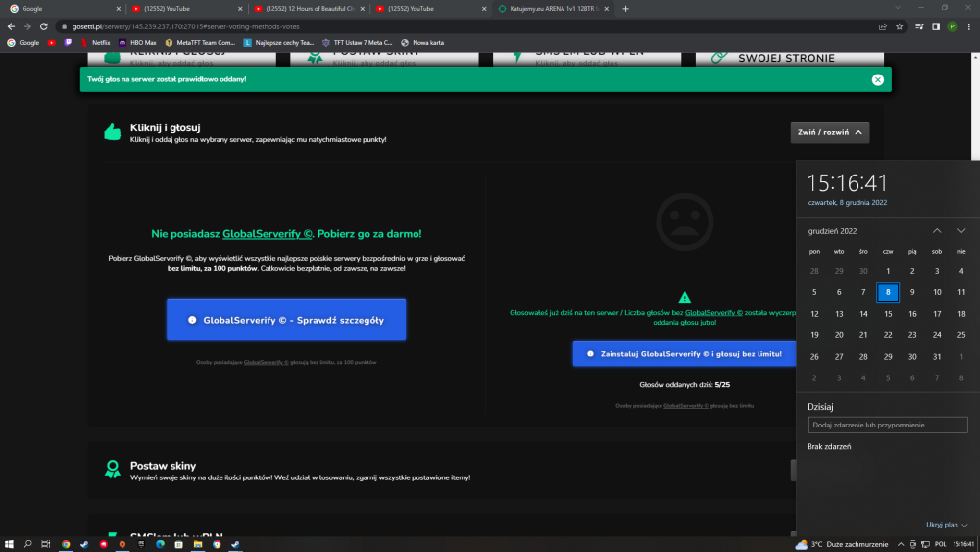Bookmark this page with the star icon
This screenshot has height=552, width=980.
coord(899,26)
